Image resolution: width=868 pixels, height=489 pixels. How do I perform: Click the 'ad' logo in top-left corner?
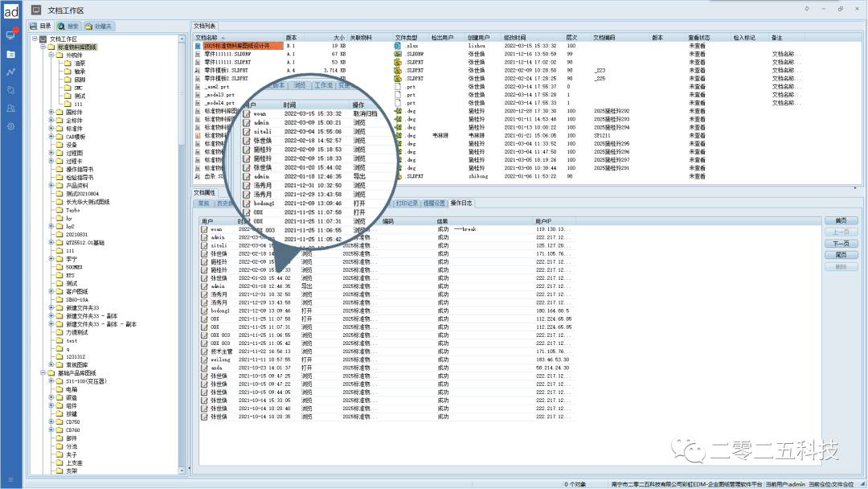pyautogui.click(x=11, y=10)
